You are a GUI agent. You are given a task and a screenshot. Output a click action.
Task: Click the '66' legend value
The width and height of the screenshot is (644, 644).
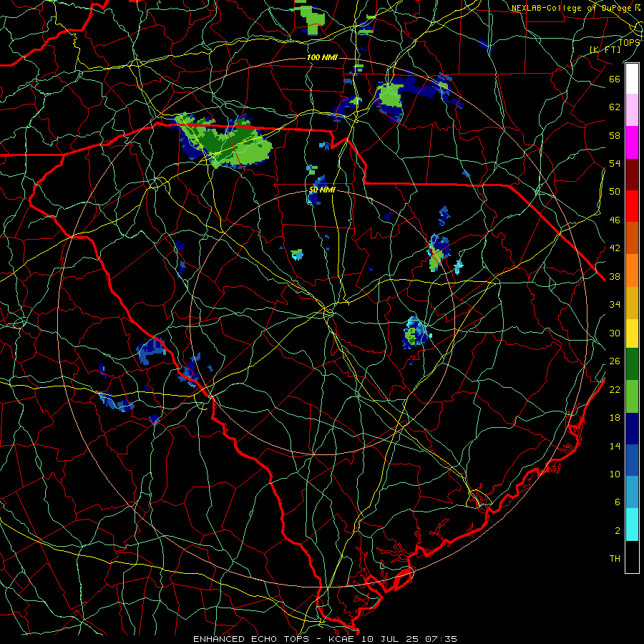coord(615,79)
